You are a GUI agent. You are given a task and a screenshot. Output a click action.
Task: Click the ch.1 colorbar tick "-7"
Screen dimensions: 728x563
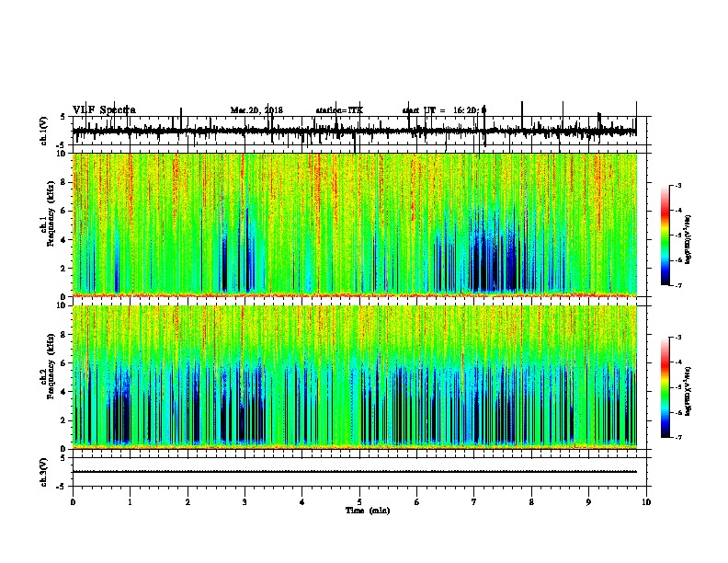click(677, 285)
